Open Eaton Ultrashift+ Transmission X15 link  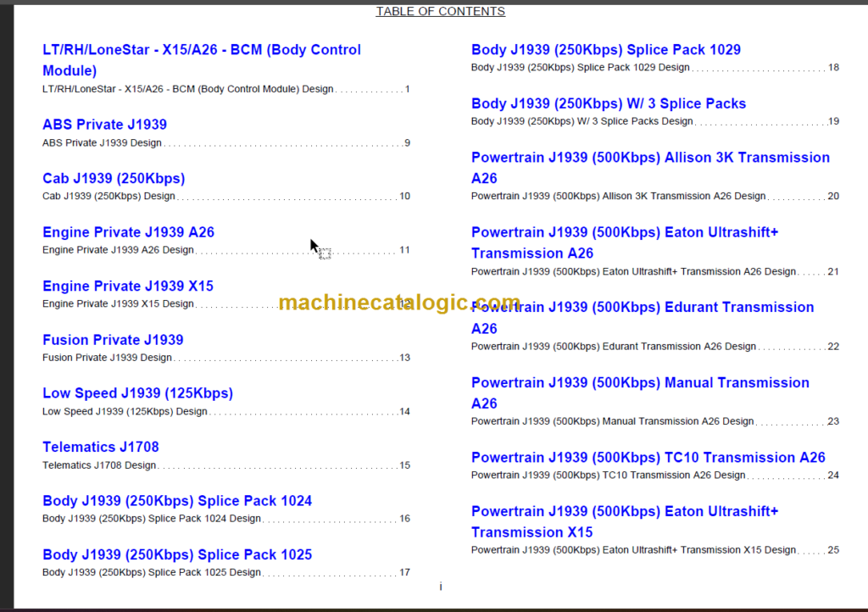[x=625, y=511]
